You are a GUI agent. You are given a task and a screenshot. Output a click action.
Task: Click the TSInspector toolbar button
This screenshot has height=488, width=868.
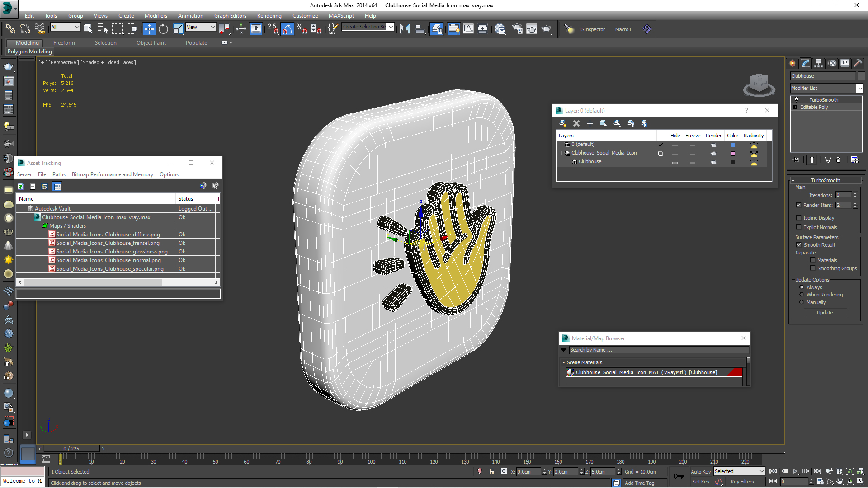(591, 29)
